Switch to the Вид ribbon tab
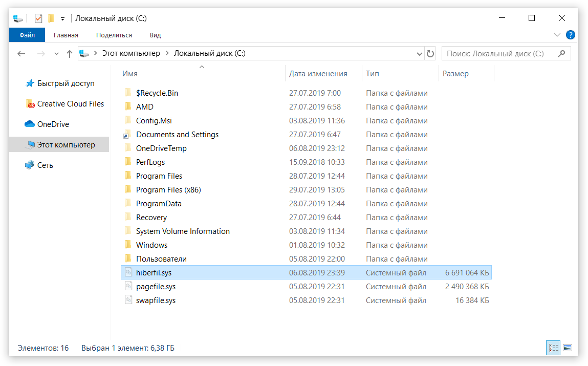Screen dimensions: 588x366 point(155,35)
